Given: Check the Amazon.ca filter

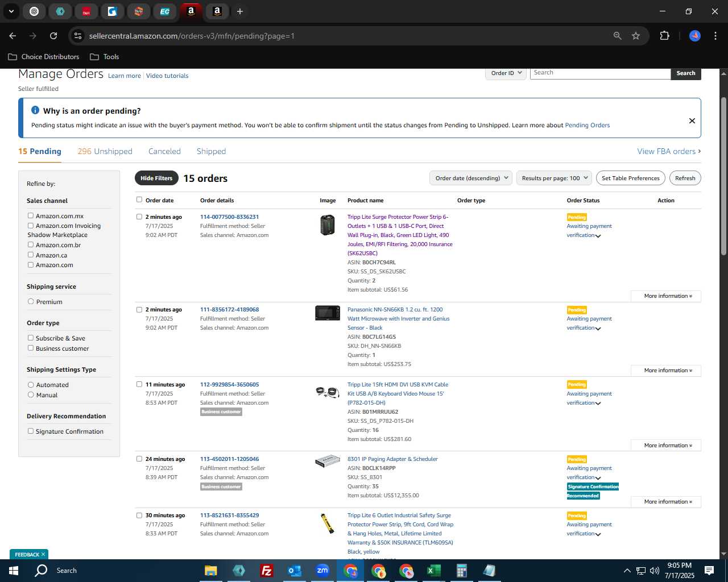Looking at the screenshot, I should 31,255.
